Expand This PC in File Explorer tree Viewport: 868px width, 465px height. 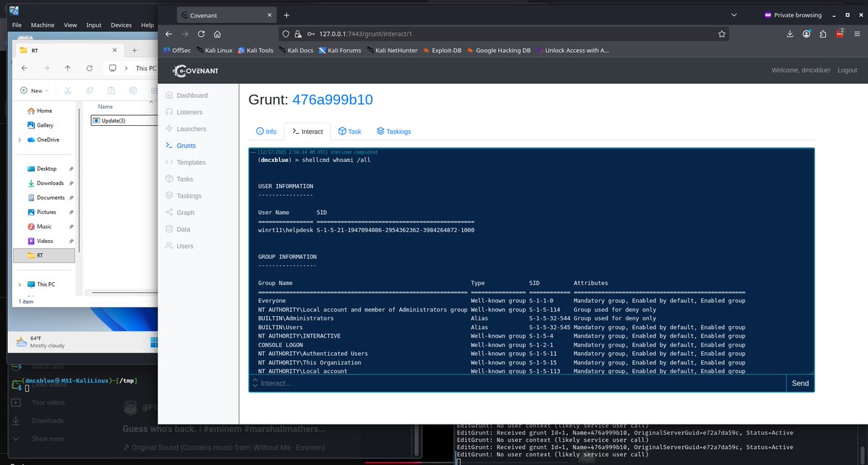tap(20, 284)
